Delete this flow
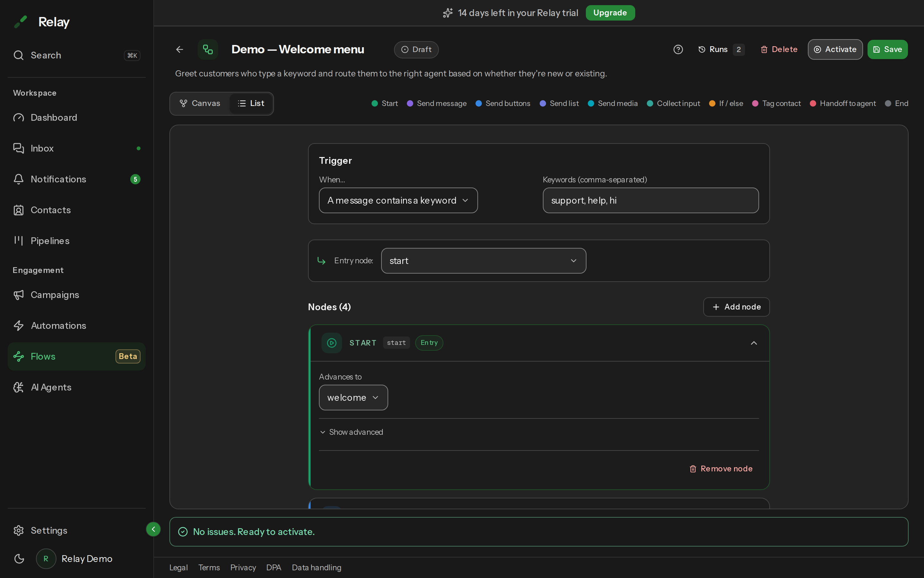The image size is (924, 578). pos(779,50)
